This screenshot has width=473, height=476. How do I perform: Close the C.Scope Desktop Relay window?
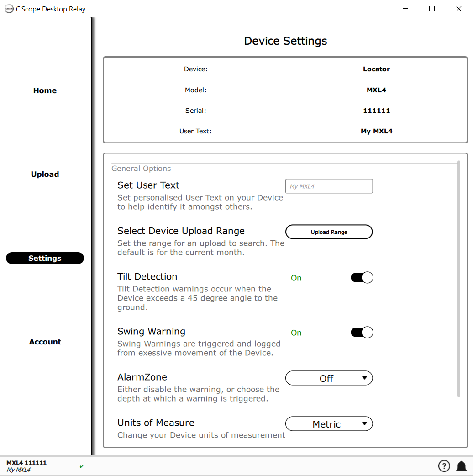point(459,9)
